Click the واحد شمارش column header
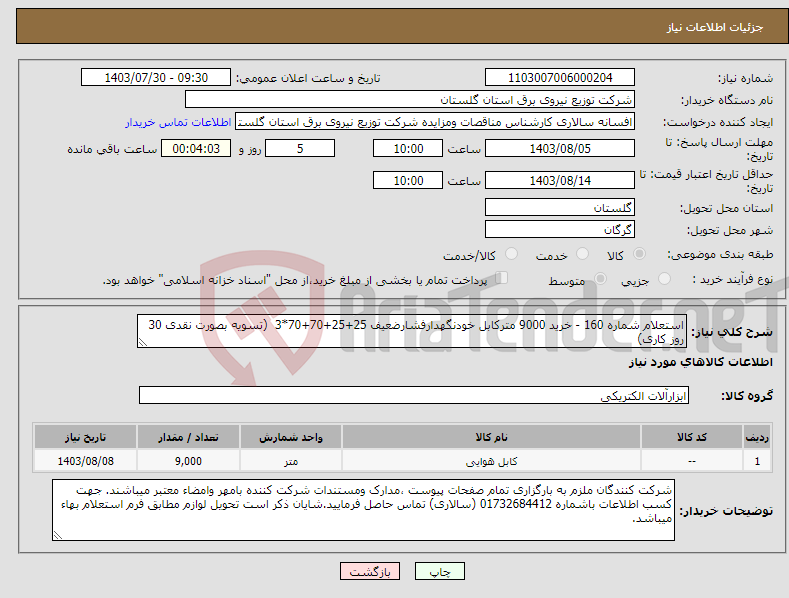Viewport: 789px width, 598px height. tap(291, 437)
